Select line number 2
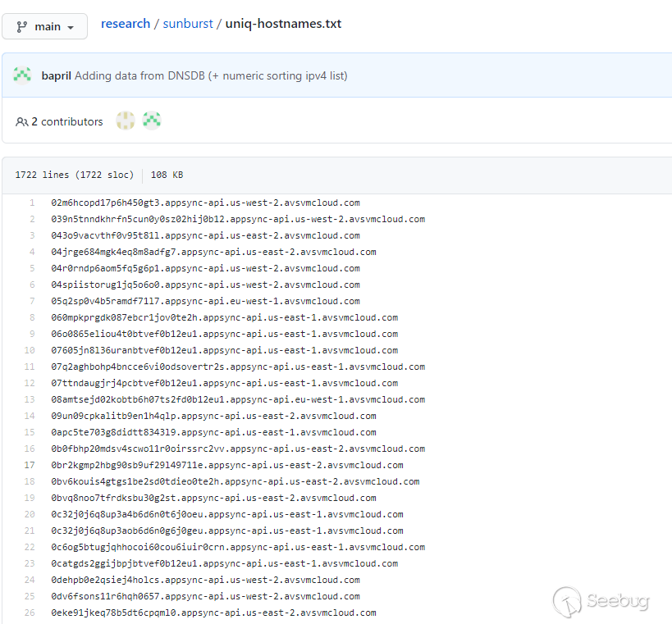 coord(32,219)
